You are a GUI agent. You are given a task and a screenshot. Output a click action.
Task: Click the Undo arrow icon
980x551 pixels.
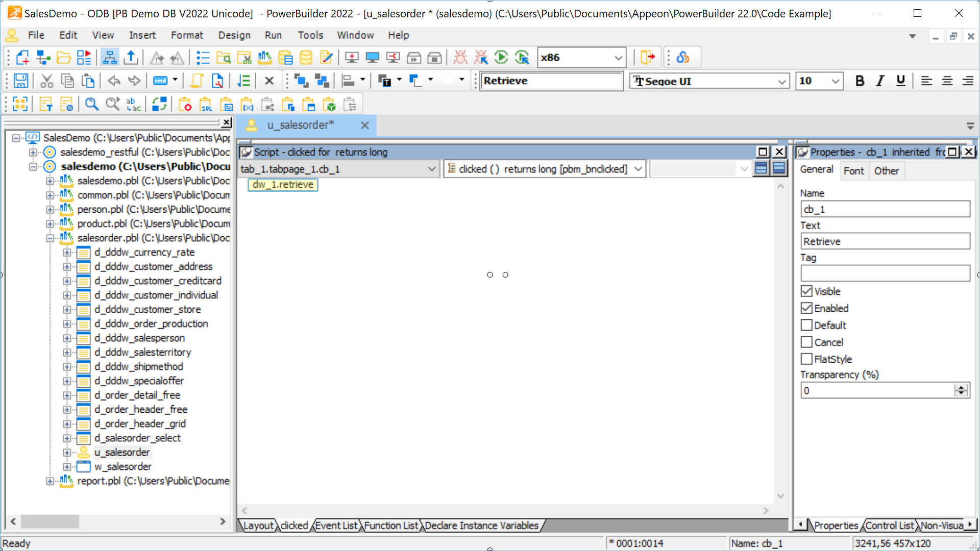(114, 81)
